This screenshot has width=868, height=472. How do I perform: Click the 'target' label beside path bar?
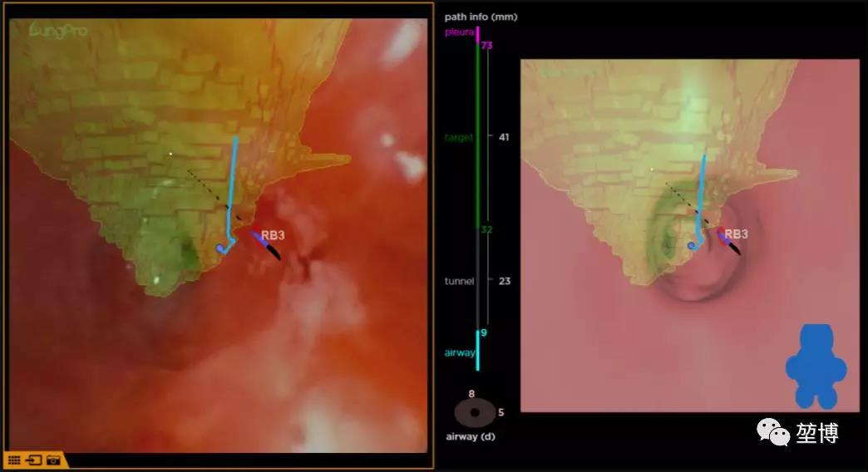458,137
